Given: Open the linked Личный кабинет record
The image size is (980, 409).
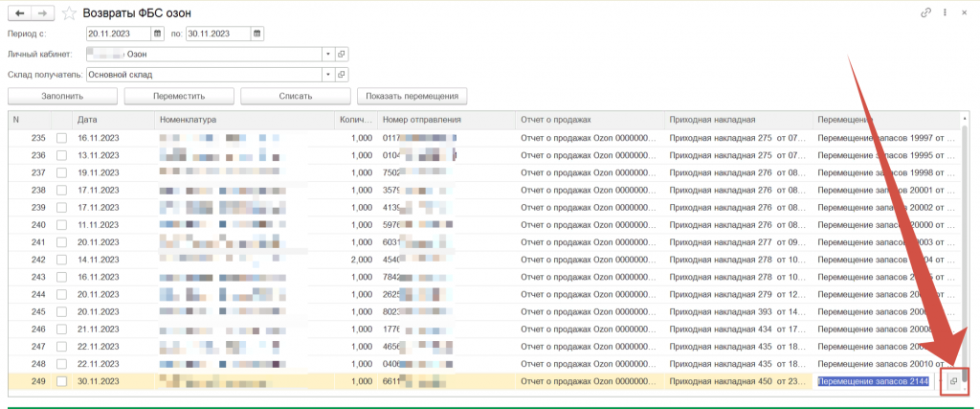Looking at the screenshot, I should [x=342, y=55].
